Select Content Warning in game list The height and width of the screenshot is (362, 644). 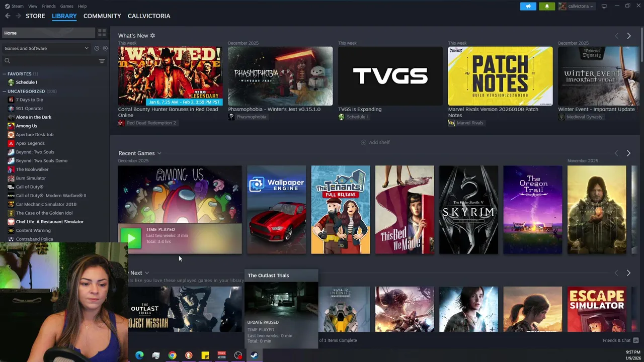33,230
